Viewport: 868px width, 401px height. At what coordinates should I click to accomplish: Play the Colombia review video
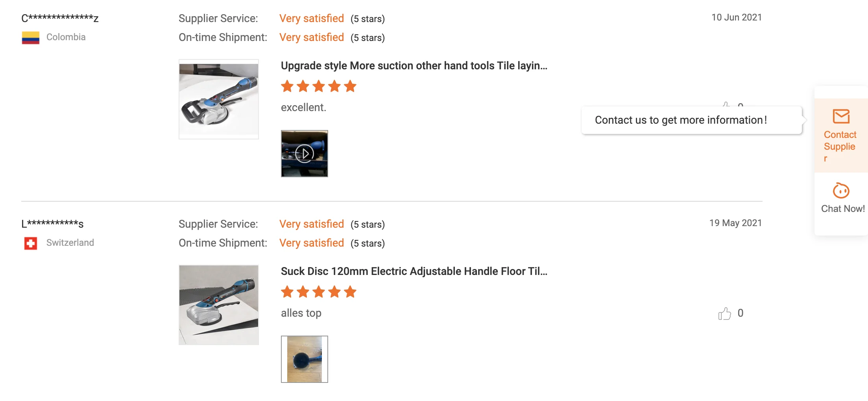coord(305,154)
